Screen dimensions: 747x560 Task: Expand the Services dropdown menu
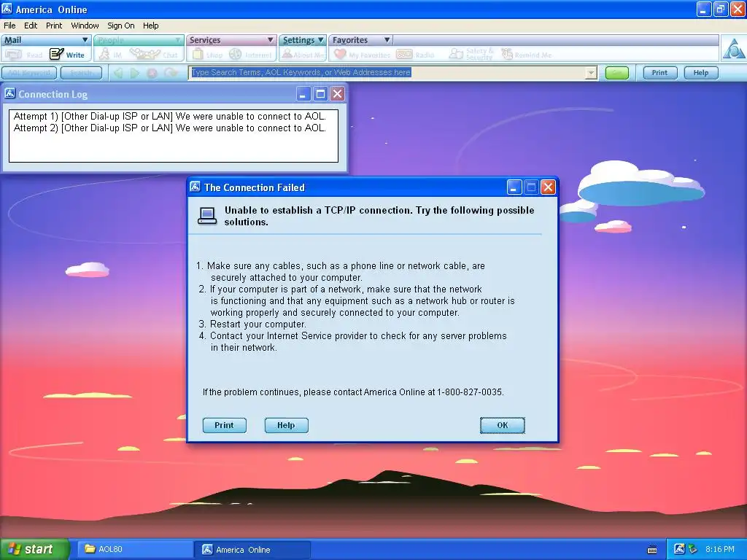270,40
